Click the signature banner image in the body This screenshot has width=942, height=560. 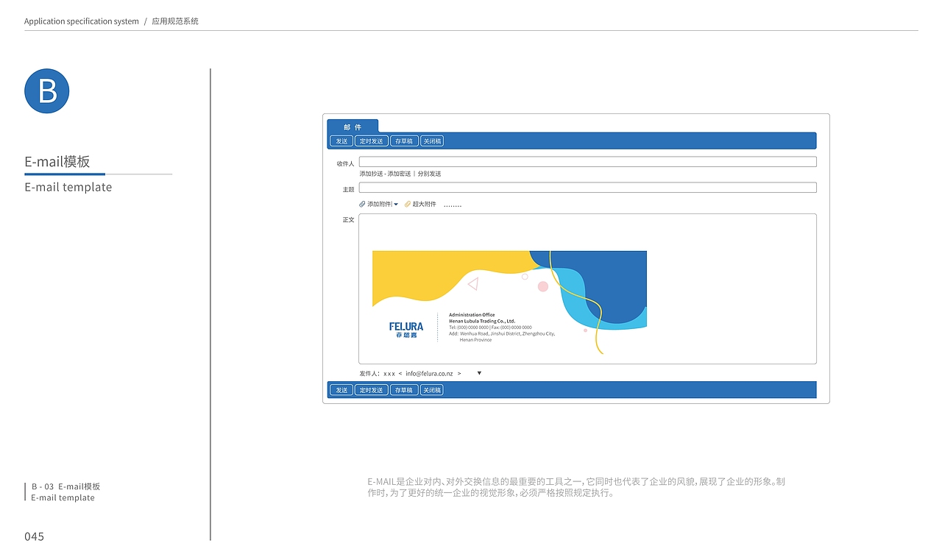coord(509,302)
